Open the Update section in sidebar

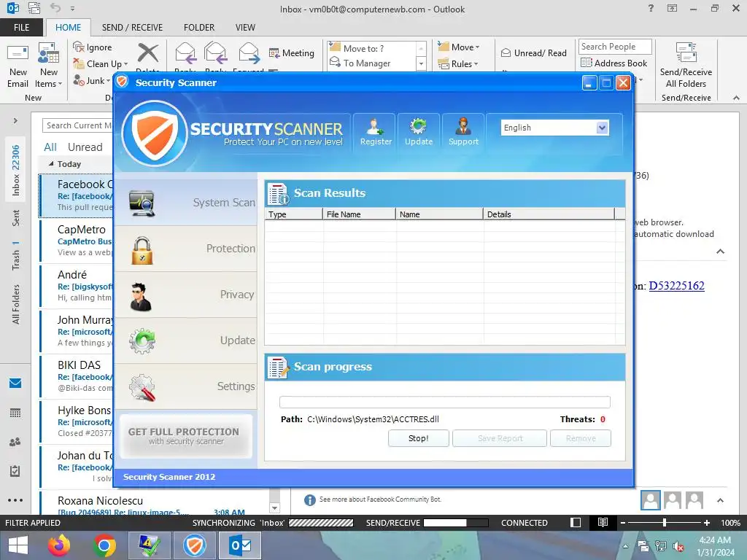pos(186,341)
